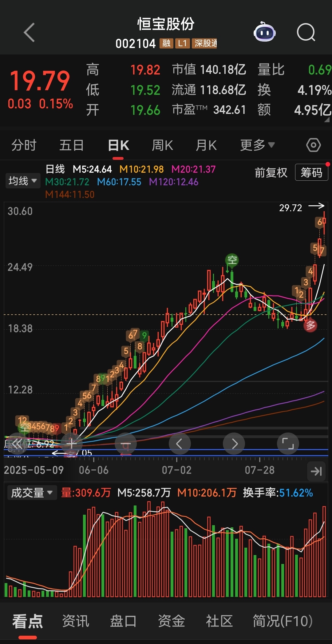This screenshot has height=644, width=332.
Task: Tap the 融 margin trading badge
Action: pyautogui.click(x=166, y=43)
